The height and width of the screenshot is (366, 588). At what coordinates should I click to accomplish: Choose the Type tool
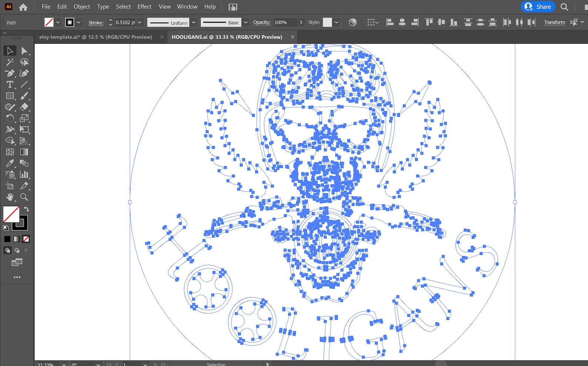pyautogui.click(x=10, y=85)
